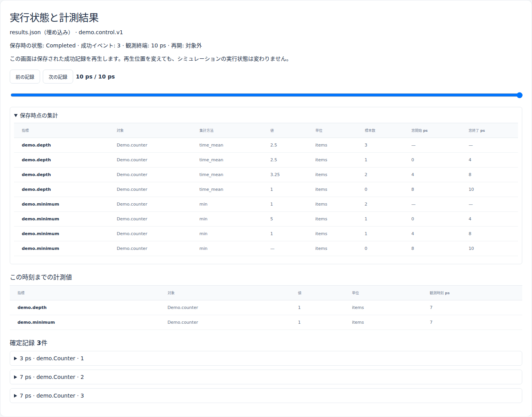Image resolution: width=532 pixels, height=417 pixels.
Task: Click time_mean in the row with value 3.25
Action: pyautogui.click(x=211, y=174)
